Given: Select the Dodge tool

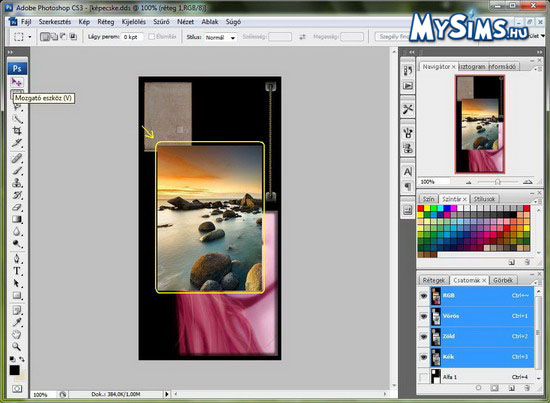Looking at the screenshot, I should tap(17, 244).
